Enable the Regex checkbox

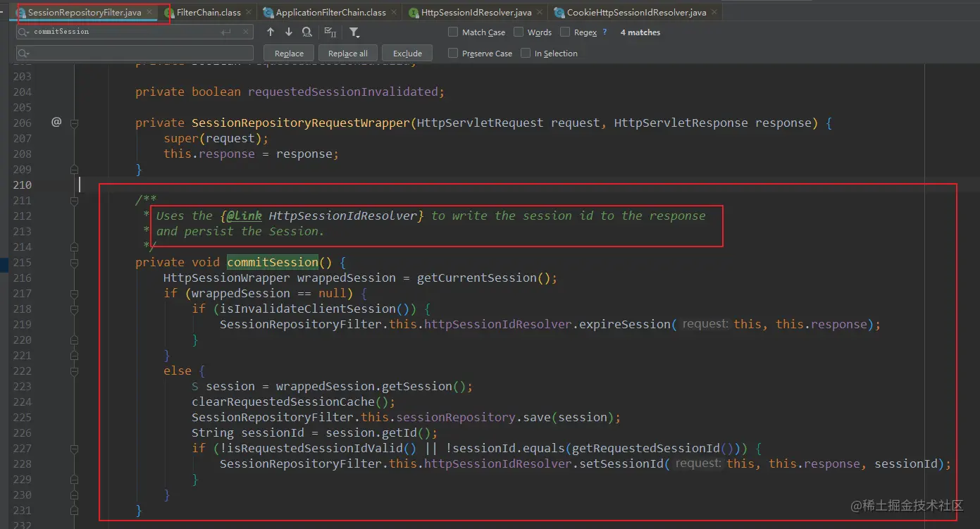565,32
